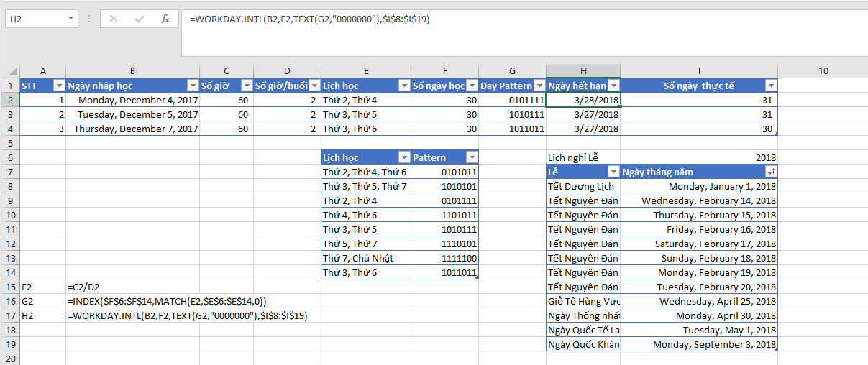
Task: Open the STT column filter dropdown
Action: tap(59, 86)
